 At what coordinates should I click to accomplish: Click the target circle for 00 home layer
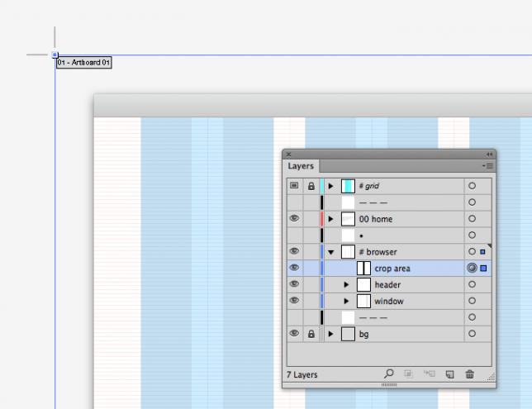472,219
